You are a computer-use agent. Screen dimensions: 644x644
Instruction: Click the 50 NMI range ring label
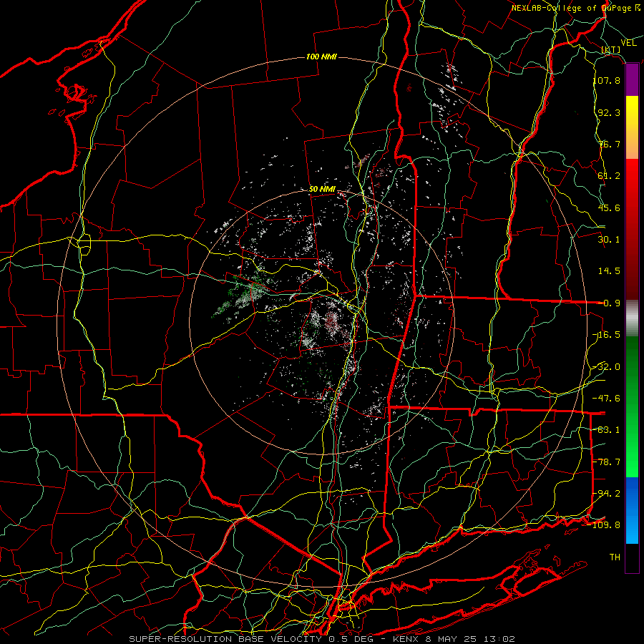click(322, 190)
